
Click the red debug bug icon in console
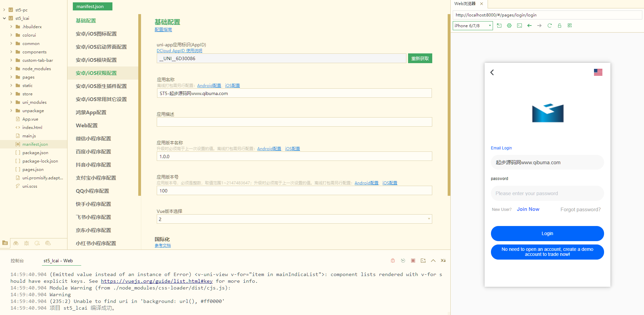(393, 261)
